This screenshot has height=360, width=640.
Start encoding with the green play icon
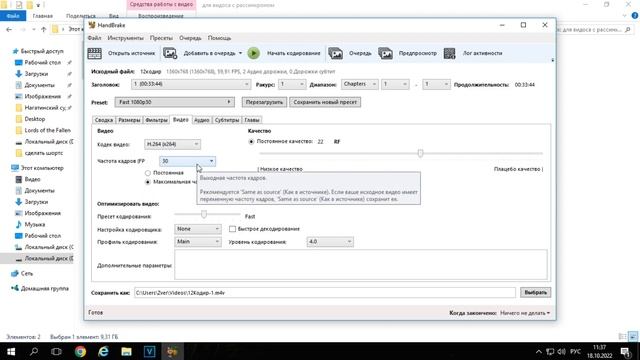(253, 53)
